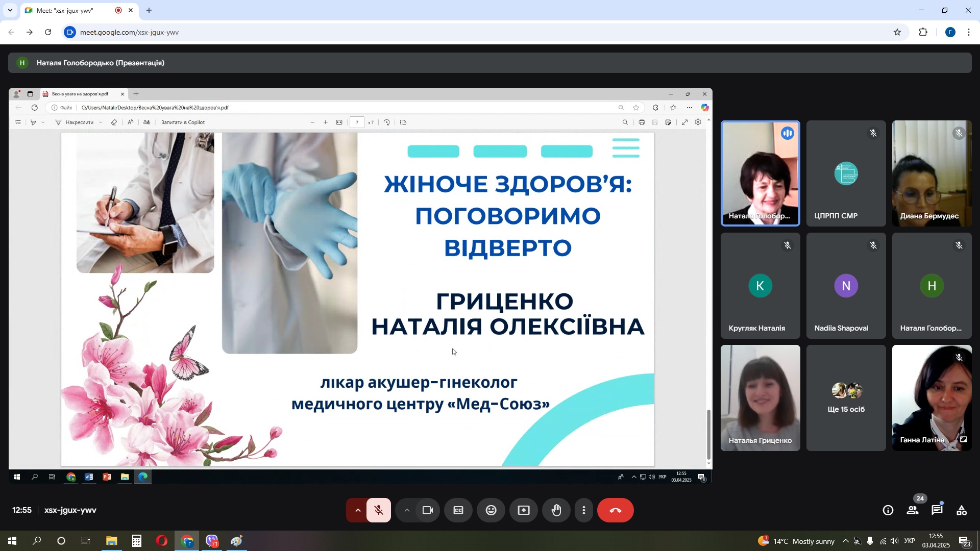
Task: Turn on camera in Meet
Action: pyautogui.click(x=428, y=511)
